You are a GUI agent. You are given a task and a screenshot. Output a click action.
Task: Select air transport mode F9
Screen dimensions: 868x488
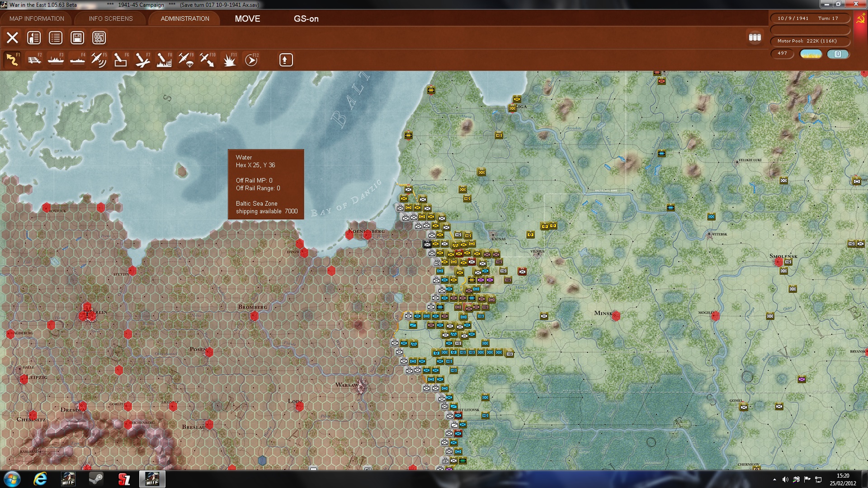click(186, 60)
